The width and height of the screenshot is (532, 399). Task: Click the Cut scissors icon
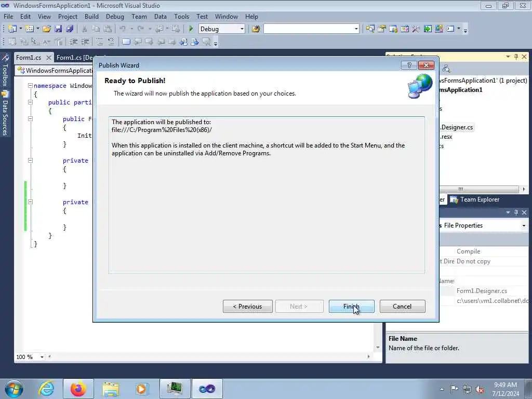(x=85, y=29)
